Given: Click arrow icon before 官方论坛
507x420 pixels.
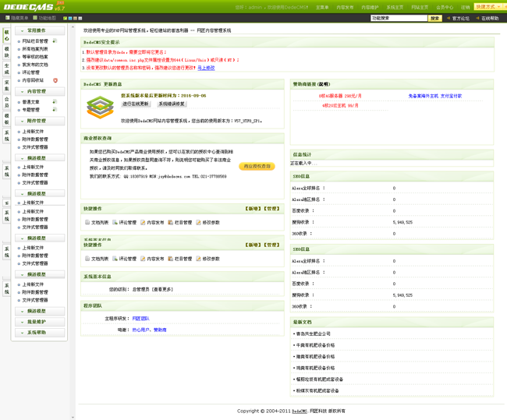Looking at the screenshot, I should click(448, 18).
